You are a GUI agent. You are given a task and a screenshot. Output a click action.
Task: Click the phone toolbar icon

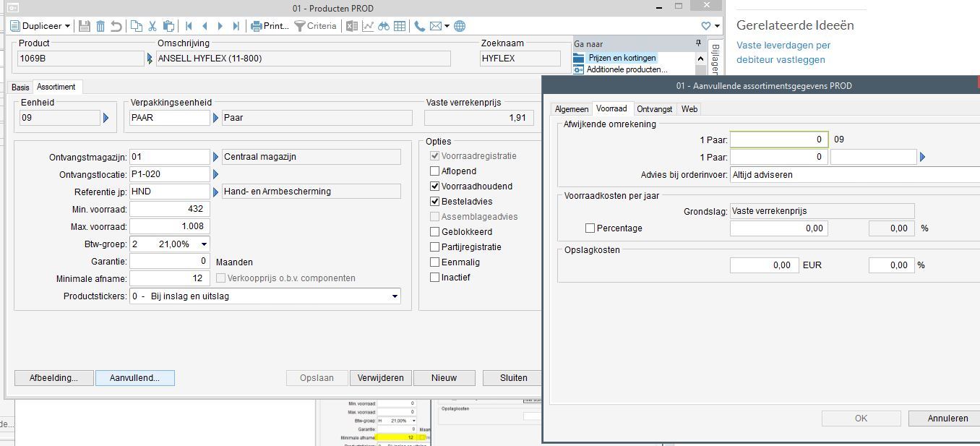tap(420, 26)
